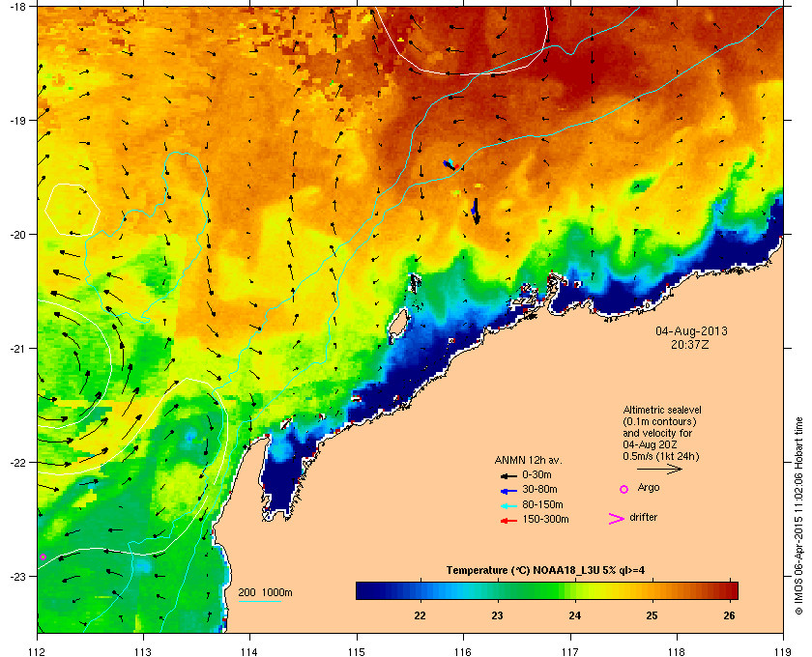Screen dimensions: 812x657
Task: Click the latitude axis label "-22"
Action: 17,462
